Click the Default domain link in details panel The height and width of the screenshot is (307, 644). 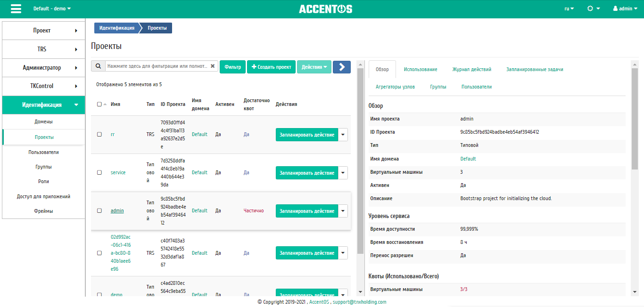click(468, 159)
